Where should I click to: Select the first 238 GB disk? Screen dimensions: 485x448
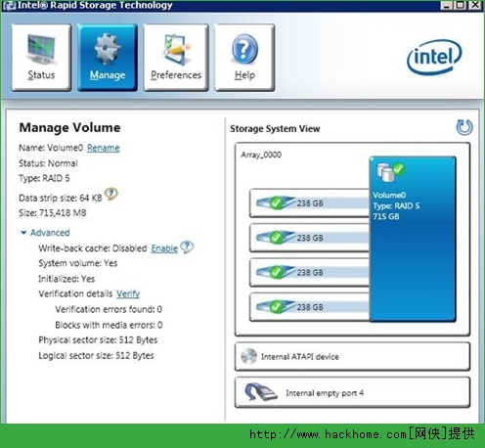click(310, 203)
